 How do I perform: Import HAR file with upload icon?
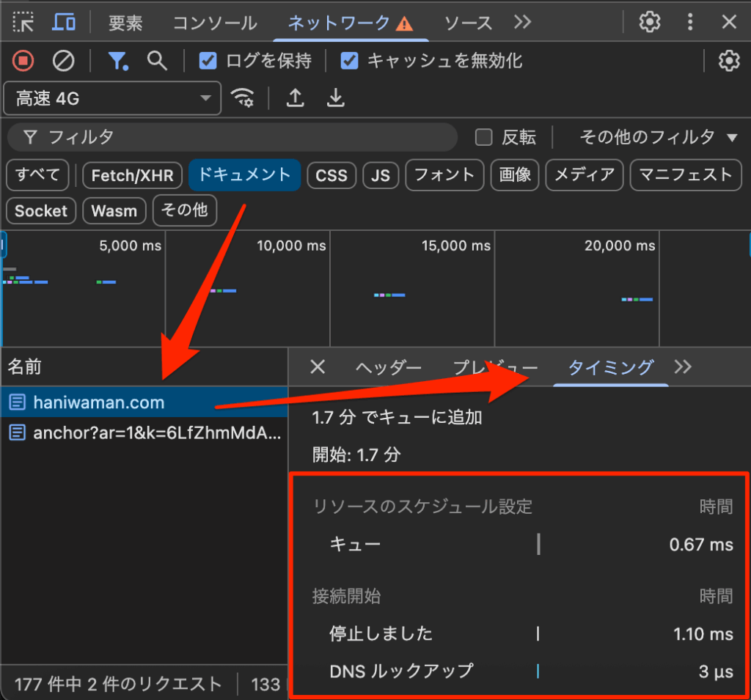[296, 98]
